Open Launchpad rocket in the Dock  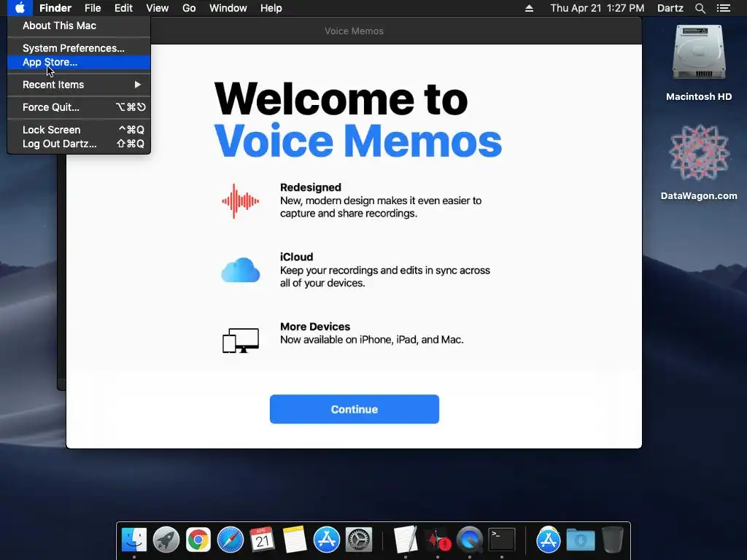(x=166, y=540)
